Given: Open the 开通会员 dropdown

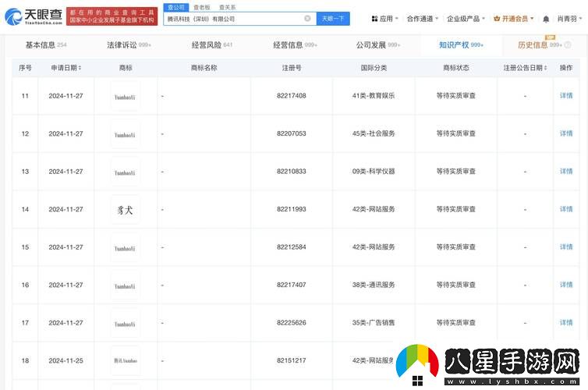Looking at the screenshot, I should pyautogui.click(x=514, y=19).
